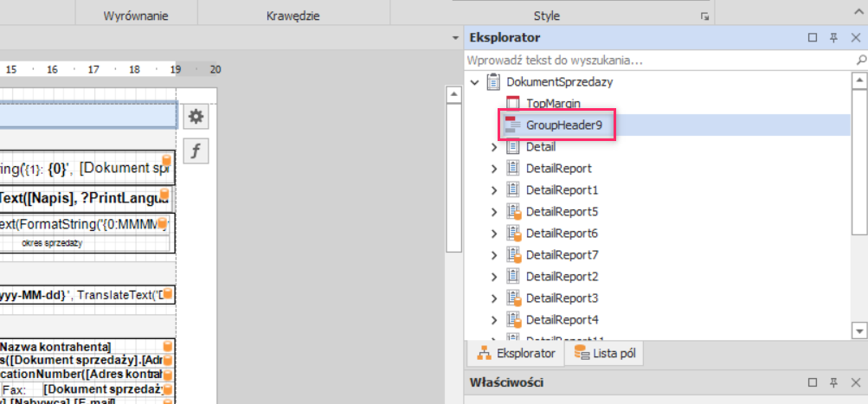Open the gear smart-tag button on the report band
Screen dimensions: 868x404
(196, 117)
